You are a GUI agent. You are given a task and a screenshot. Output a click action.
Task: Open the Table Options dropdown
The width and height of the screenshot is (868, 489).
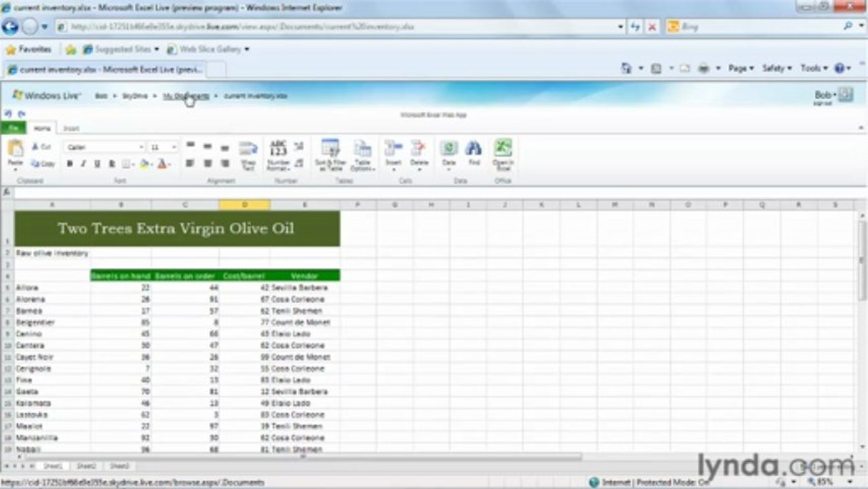coord(363,156)
